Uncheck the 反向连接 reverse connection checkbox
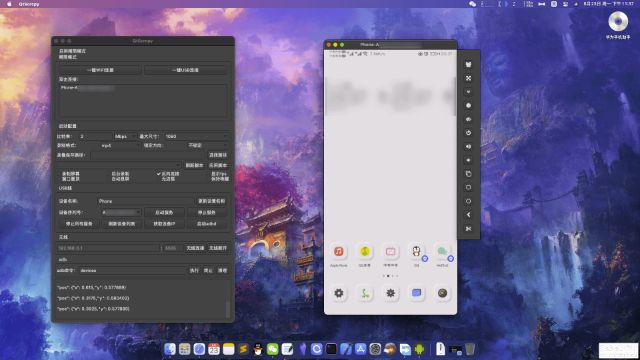640x360 pixels. [x=159, y=174]
